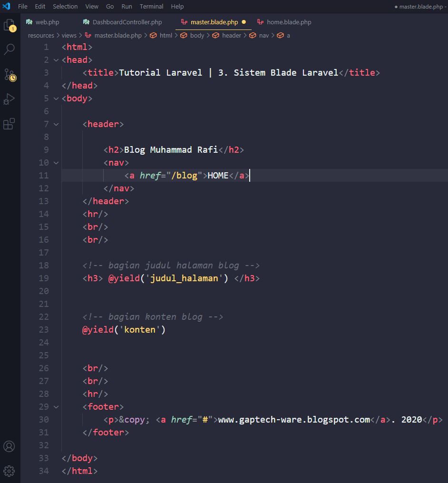Collapse the footer fold arrow on line 29
Image resolution: width=448 pixels, height=483 pixels.
click(56, 406)
